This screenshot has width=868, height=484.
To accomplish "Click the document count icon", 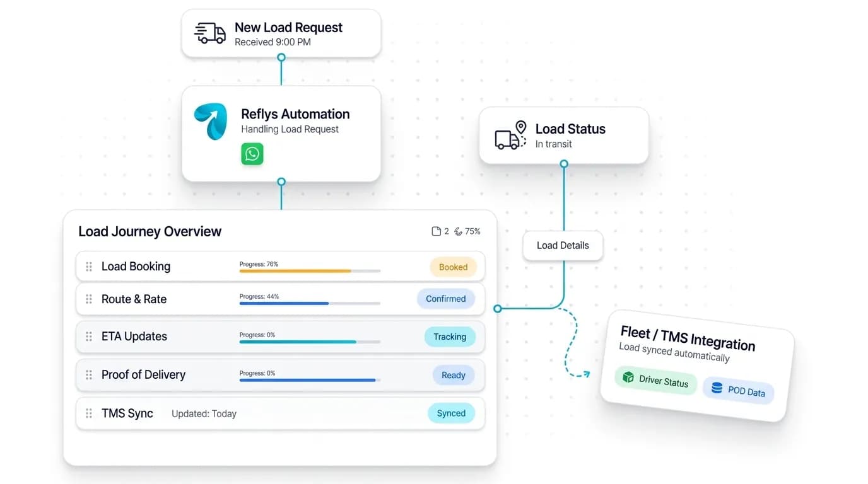I will (436, 231).
